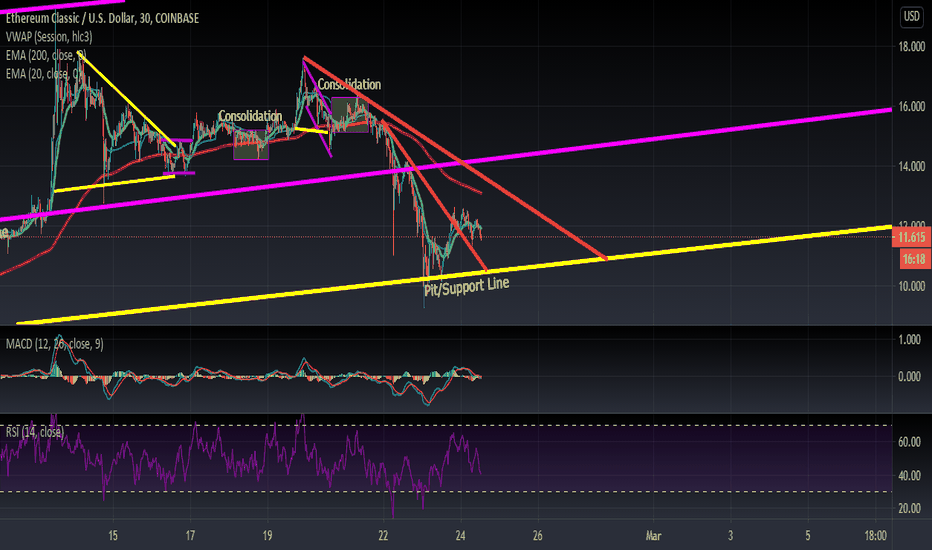This screenshot has height=550, width=932.
Task: Click the 60.00 RSI axis label
Action: [909, 442]
